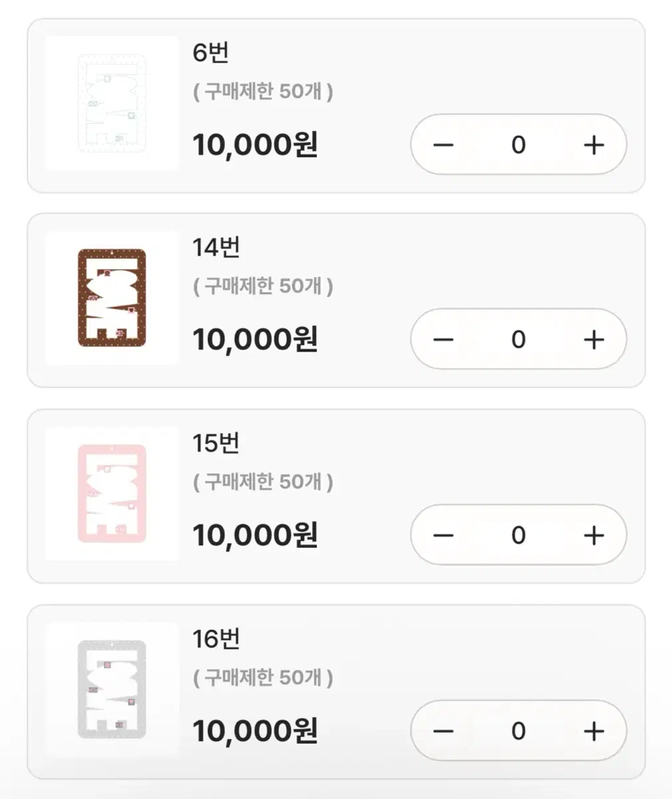This screenshot has height=799, width=672.
Task: Select the quantity number of 15번
Action: [x=518, y=535]
